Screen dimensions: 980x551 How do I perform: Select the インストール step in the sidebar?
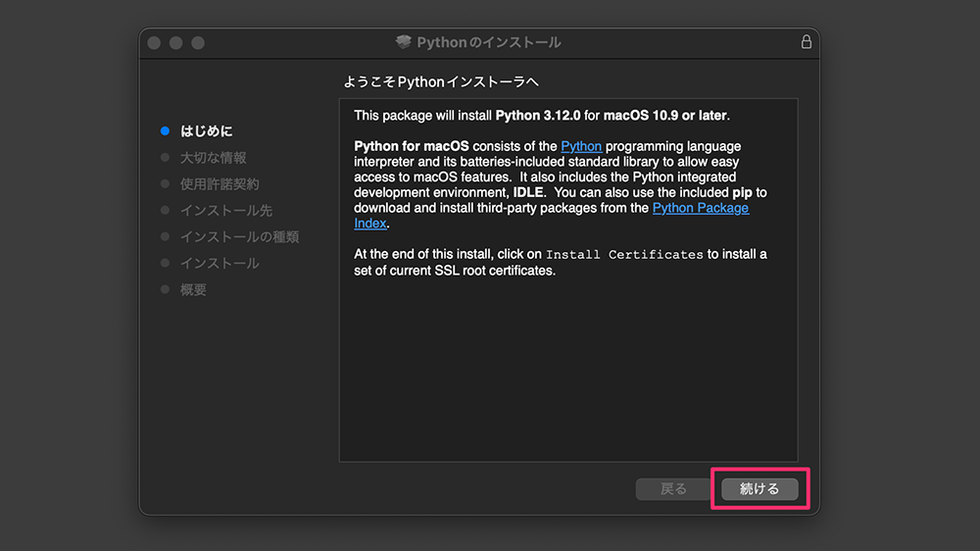tap(220, 263)
